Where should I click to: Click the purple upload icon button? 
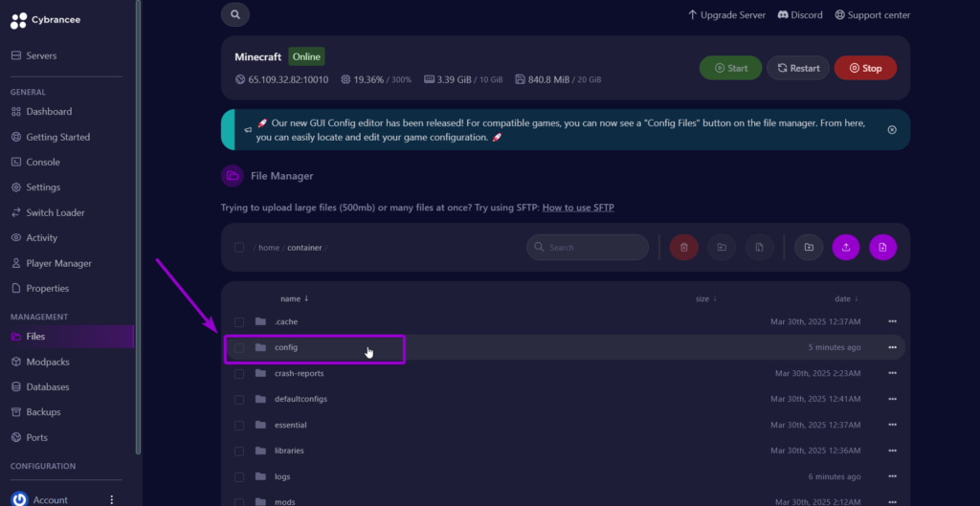[x=846, y=248]
